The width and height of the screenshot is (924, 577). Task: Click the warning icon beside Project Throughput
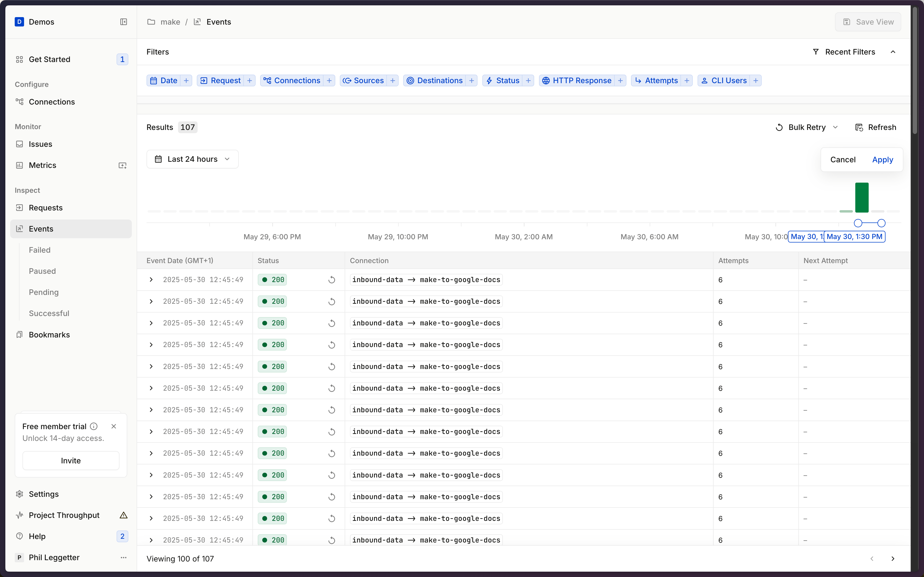click(x=123, y=515)
